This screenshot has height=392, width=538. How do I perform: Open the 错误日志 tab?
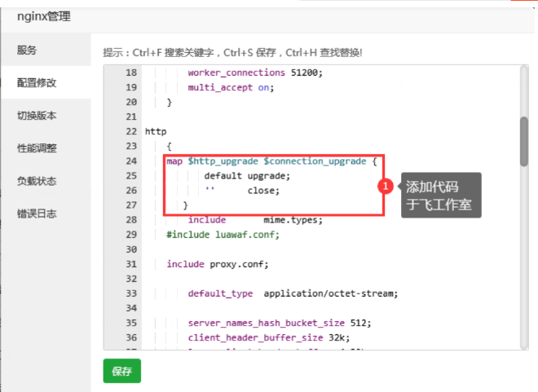click(x=37, y=213)
